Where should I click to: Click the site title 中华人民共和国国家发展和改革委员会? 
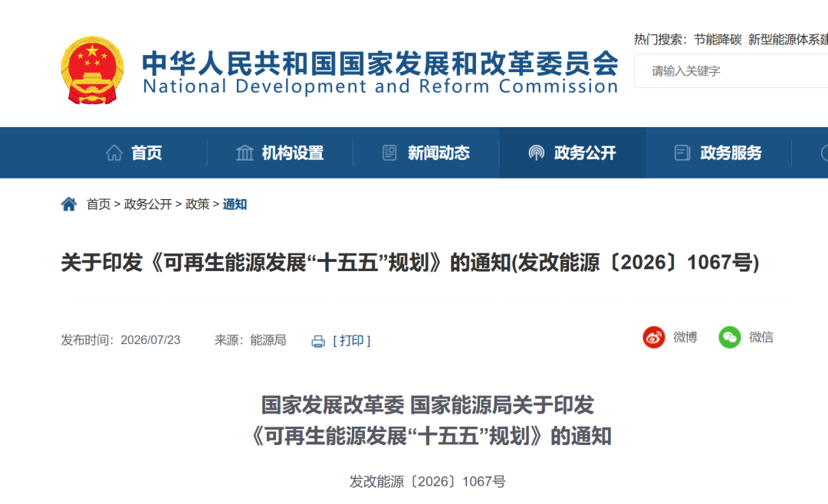(380, 64)
